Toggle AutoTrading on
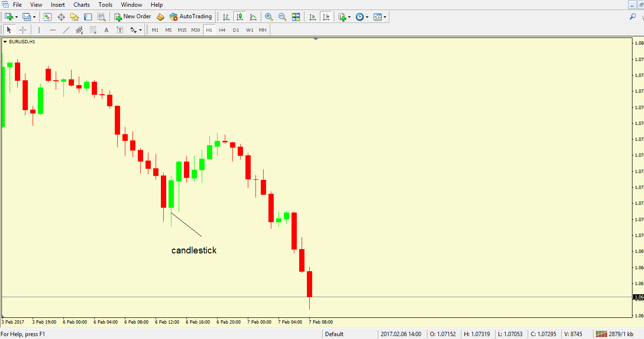 click(x=190, y=16)
